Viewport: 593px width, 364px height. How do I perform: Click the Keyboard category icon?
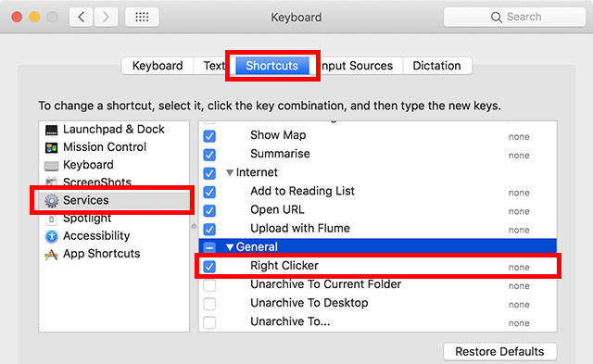coord(52,166)
